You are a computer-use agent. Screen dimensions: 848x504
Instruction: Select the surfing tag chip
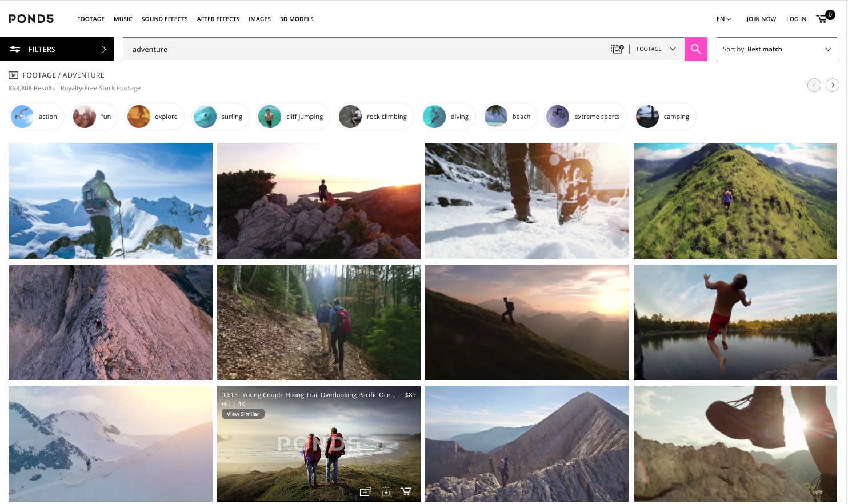[x=221, y=117]
